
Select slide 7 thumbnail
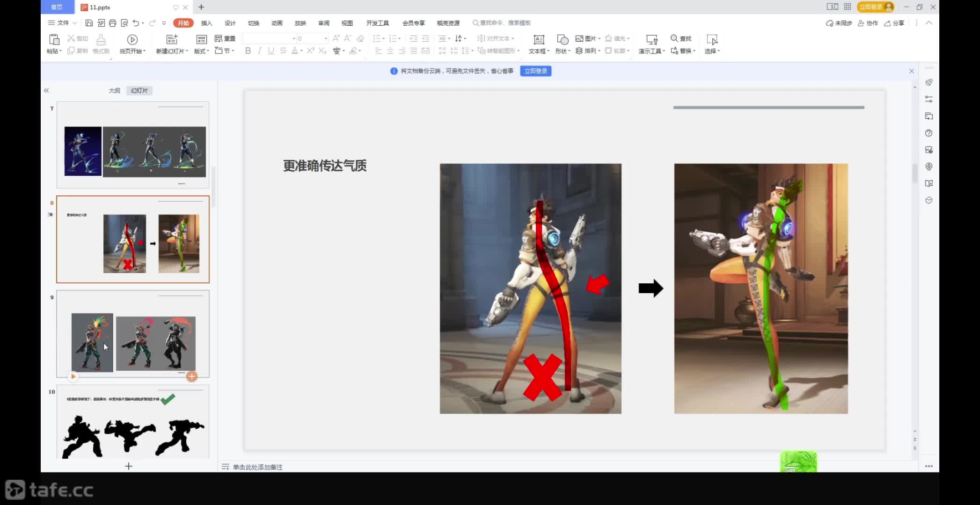pyautogui.click(x=133, y=145)
